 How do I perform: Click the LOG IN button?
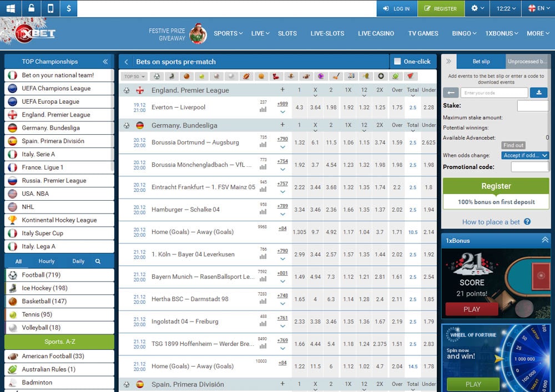pos(396,8)
